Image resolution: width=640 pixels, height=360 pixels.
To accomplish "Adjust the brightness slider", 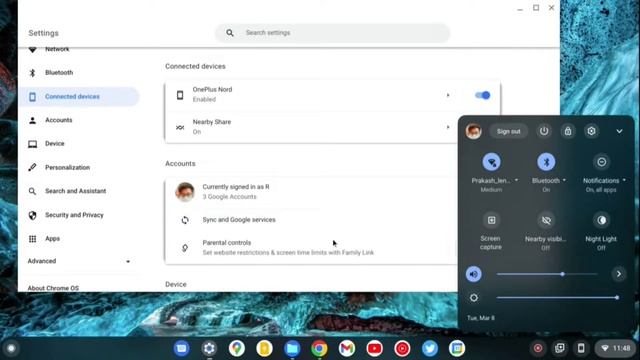I will pos(558,298).
